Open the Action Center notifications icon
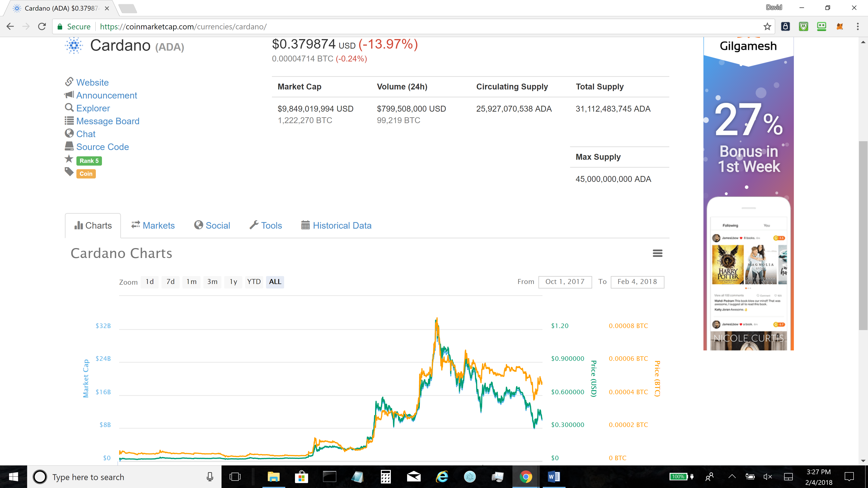The height and width of the screenshot is (488, 868). pyautogui.click(x=849, y=477)
